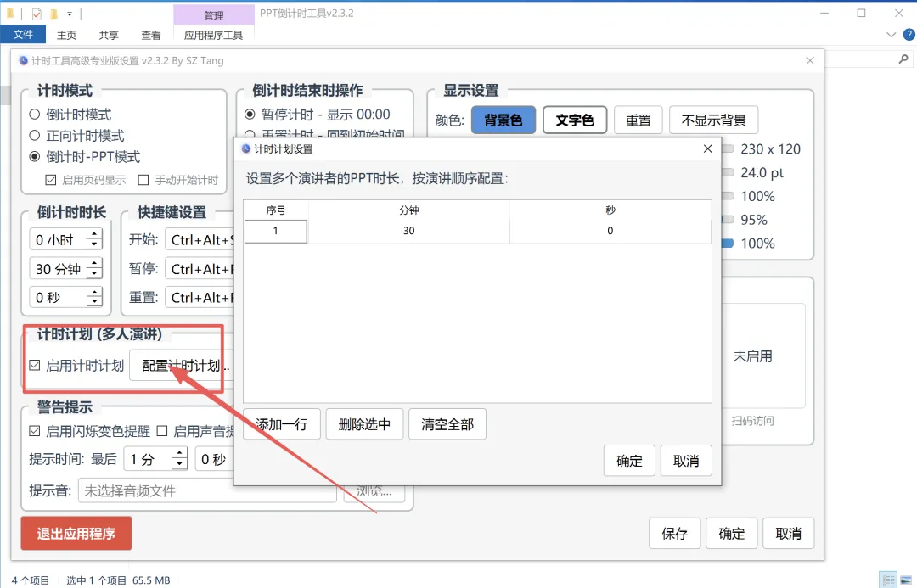Click 删除选中 button

pos(364,424)
